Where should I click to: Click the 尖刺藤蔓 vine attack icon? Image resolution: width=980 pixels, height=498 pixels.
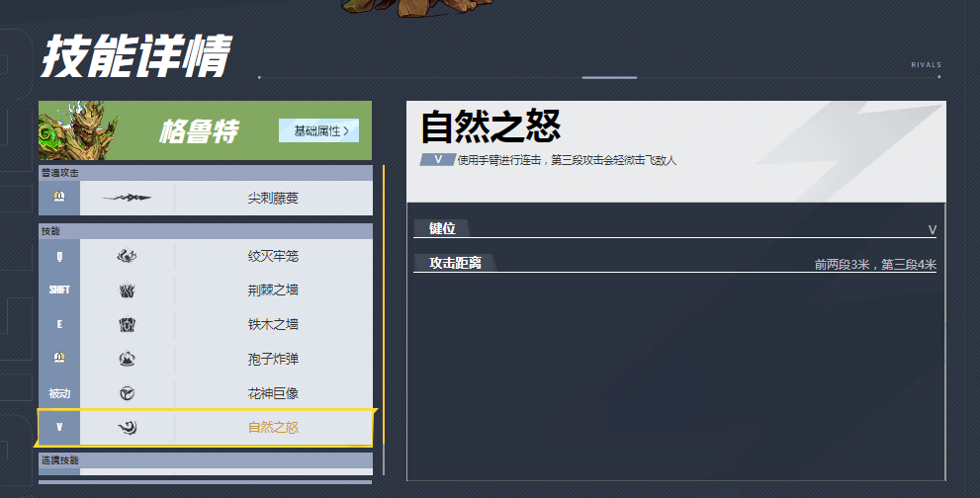(127, 198)
